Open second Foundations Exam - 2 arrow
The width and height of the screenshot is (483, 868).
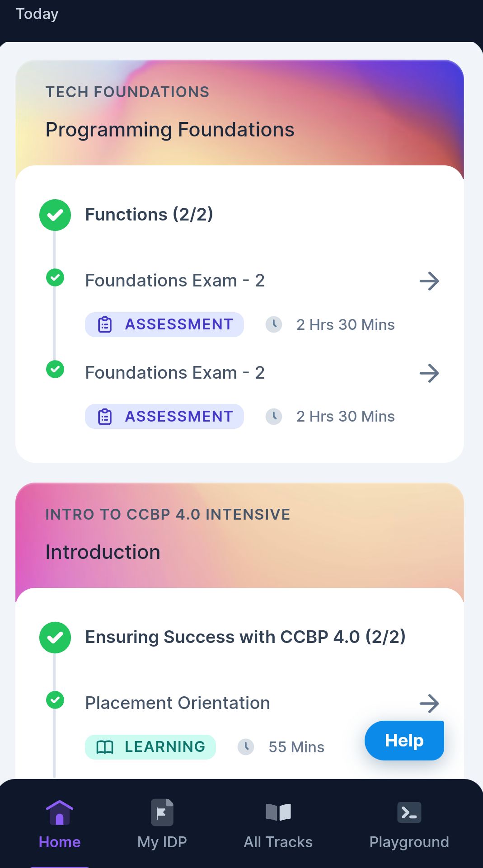coord(429,373)
